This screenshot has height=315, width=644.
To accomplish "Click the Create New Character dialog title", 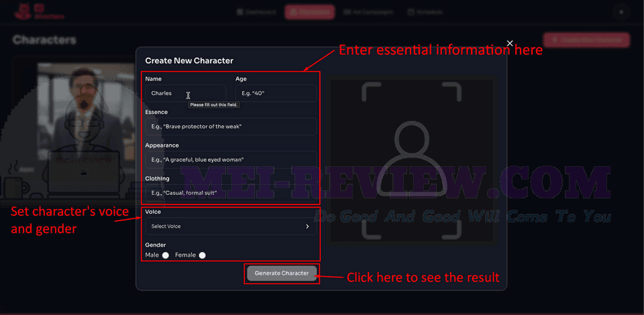I will (x=189, y=61).
